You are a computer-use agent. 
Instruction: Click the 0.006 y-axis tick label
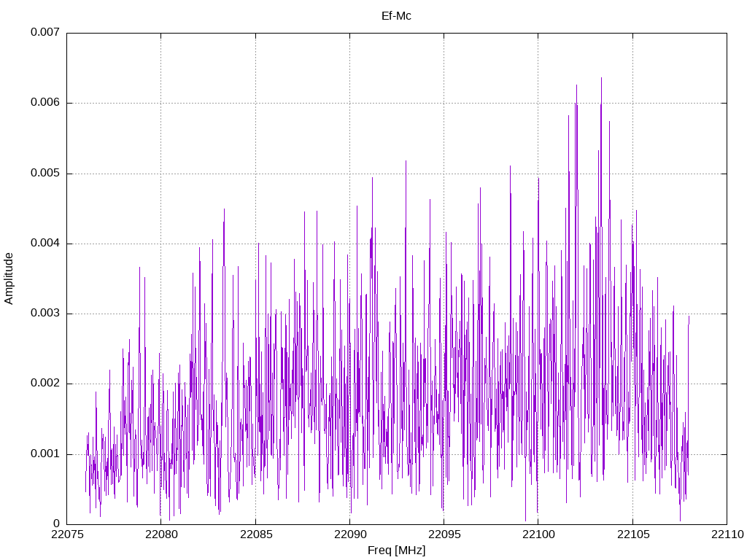pyautogui.click(x=45, y=102)
